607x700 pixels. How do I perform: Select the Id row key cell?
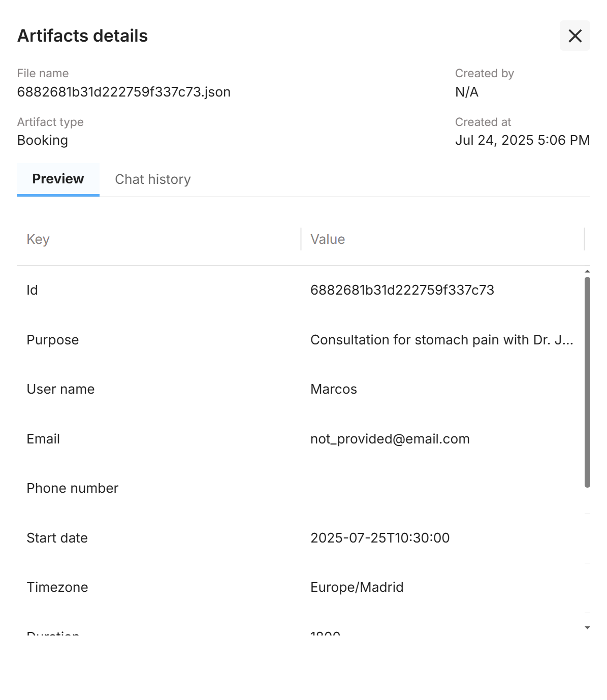click(33, 290)
